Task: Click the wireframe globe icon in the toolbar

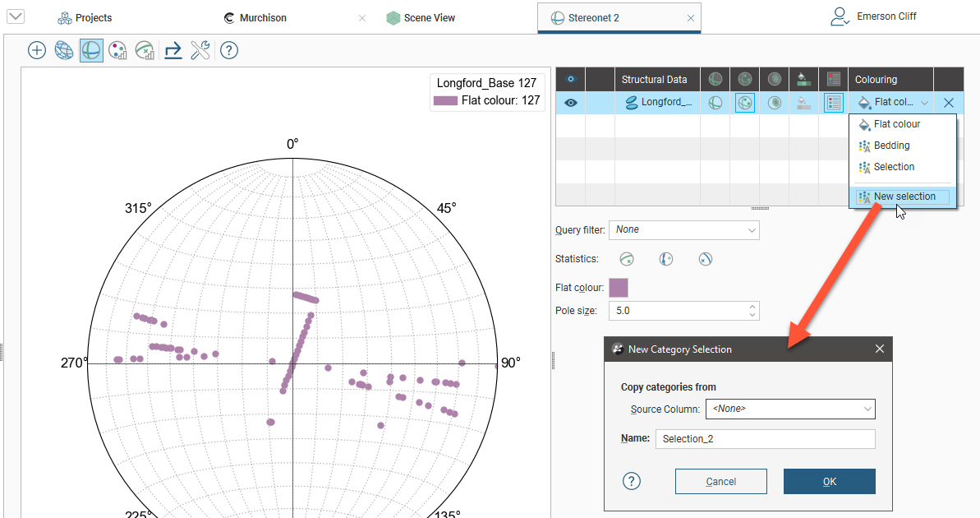Action: 64,51
